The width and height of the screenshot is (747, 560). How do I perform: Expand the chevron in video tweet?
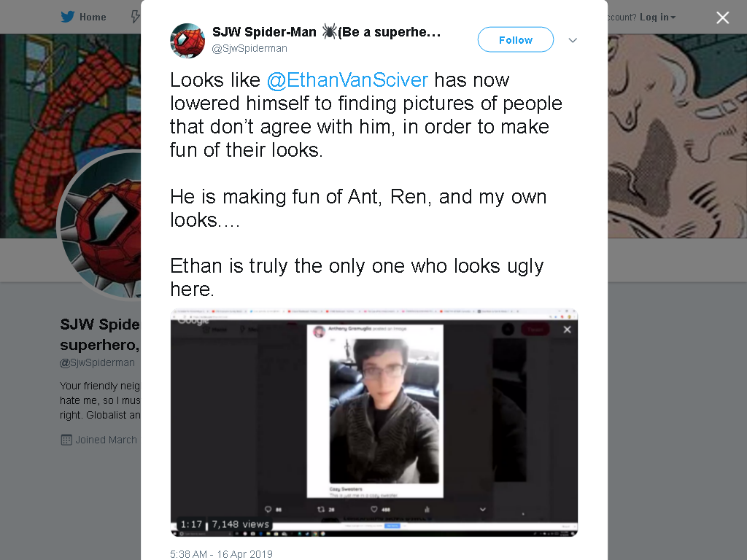[483, 510]
